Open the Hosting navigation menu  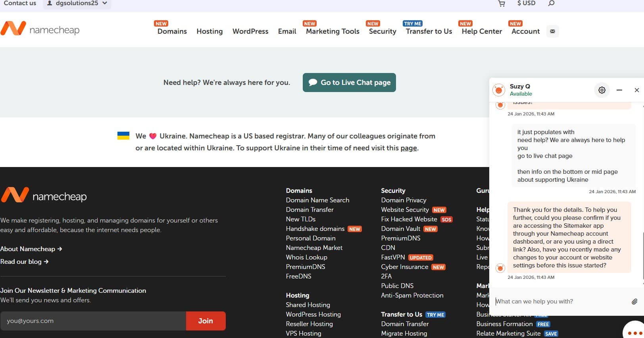(210, 31)
